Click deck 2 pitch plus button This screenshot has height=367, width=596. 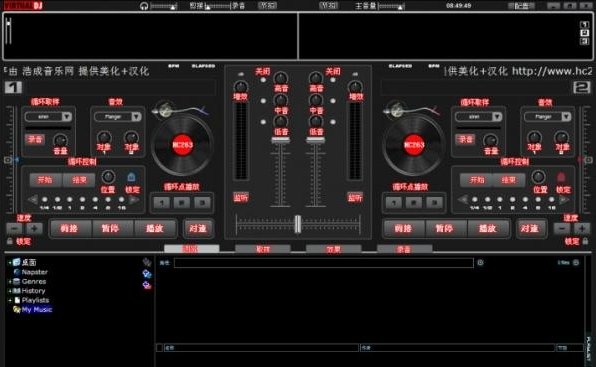[x=582, y=229]
